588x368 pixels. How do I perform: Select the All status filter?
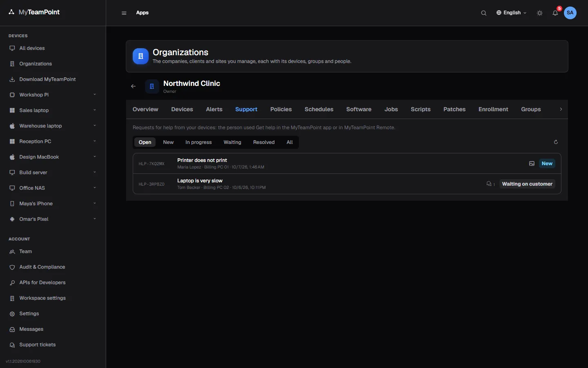pyautogui.click(x=290, y=142)
